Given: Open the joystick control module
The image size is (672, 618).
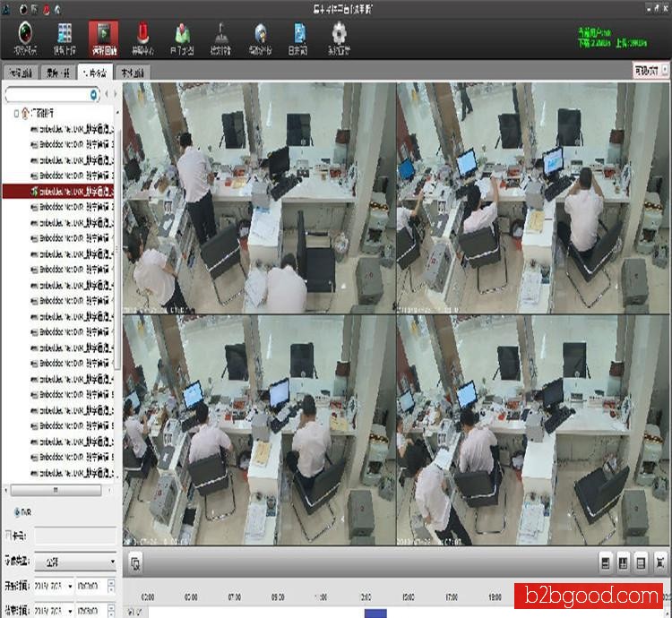Looking at the screenshot, I should coord(220,39).
